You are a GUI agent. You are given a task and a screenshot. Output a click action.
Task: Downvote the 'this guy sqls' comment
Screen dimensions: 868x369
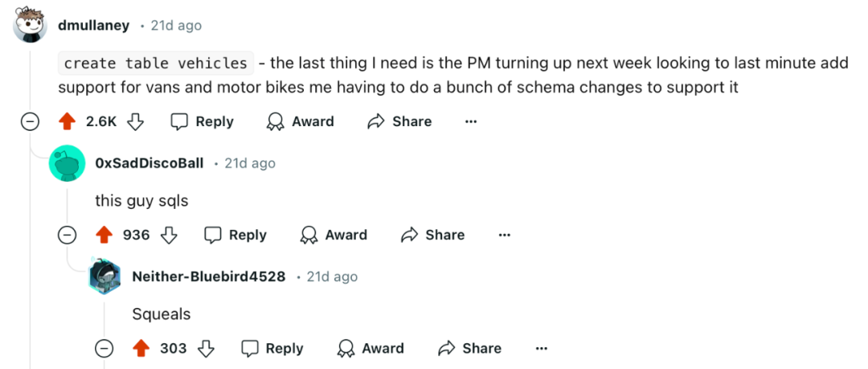click(169, 235)
